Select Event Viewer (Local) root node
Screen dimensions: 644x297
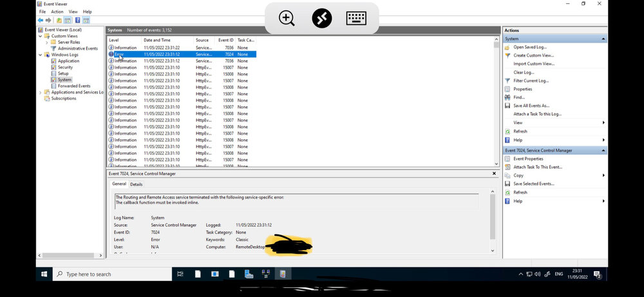pos(63,30)
